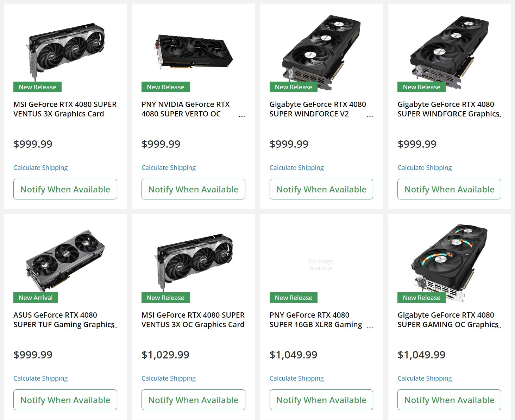
Task: Click Calculate Shipping under MSI VENTUS 3X
Action: pyautogui.click(x=40, y=167)
